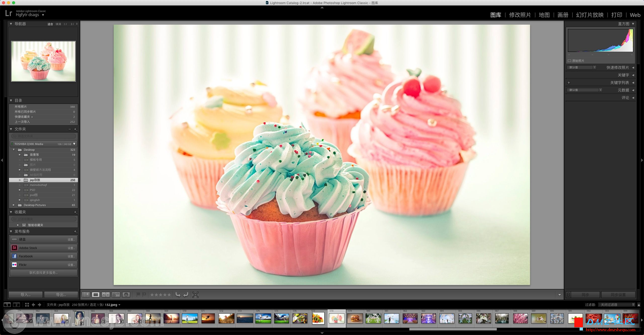Set navigator zoom to 1:1

(65, 24)
